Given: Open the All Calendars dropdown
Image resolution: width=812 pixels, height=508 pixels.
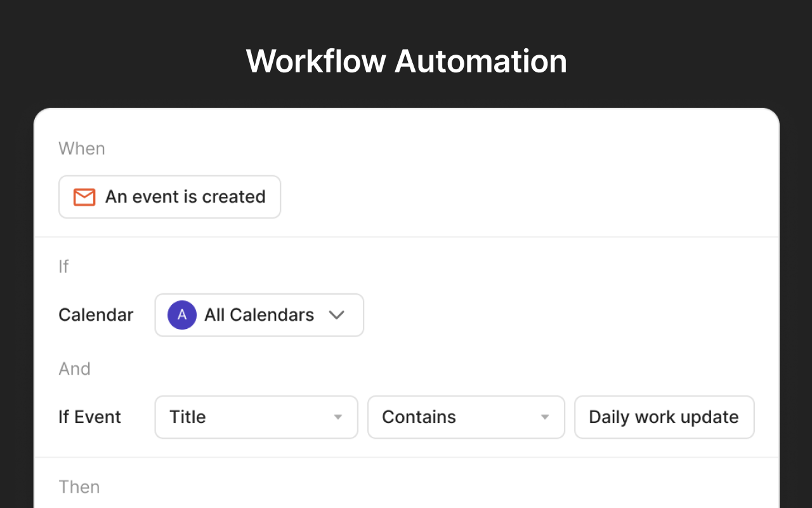Looking at the screenshot, I should coord(259,315).
